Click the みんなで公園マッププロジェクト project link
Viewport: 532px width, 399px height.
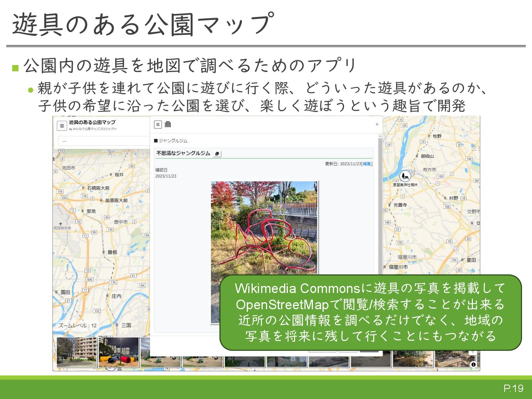click(x=95, y=129)
